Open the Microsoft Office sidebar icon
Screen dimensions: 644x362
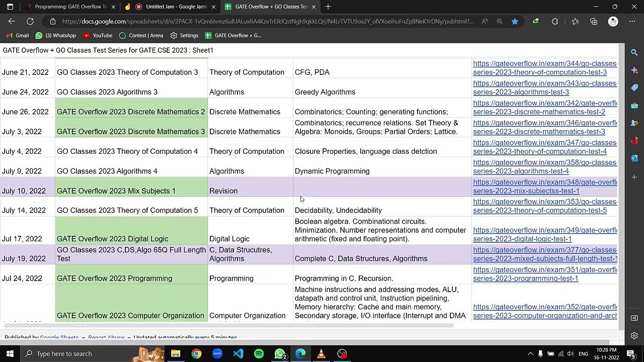[x=634, y=141]
